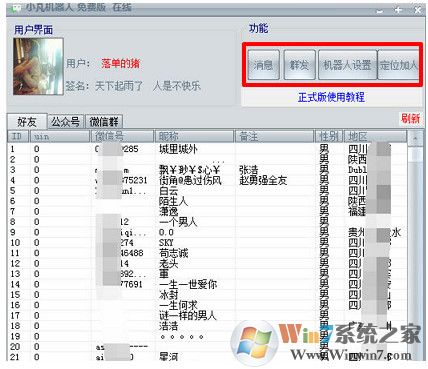
Task: Click the user avatar photo
Action: [x=38, y=66]
